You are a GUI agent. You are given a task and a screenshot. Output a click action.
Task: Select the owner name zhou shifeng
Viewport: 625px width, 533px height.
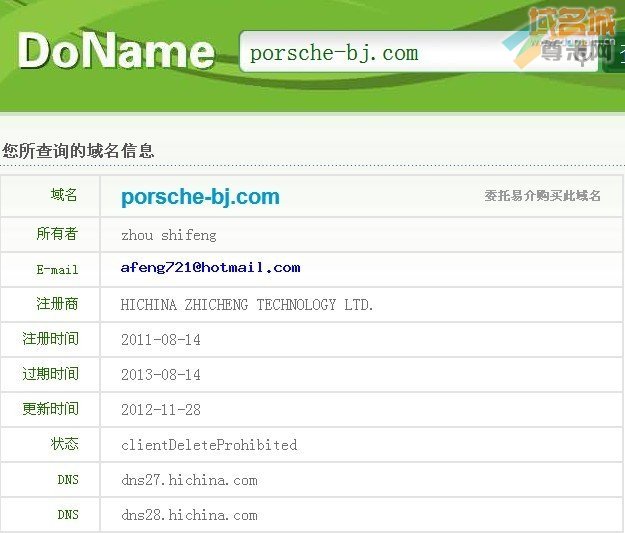169,235
